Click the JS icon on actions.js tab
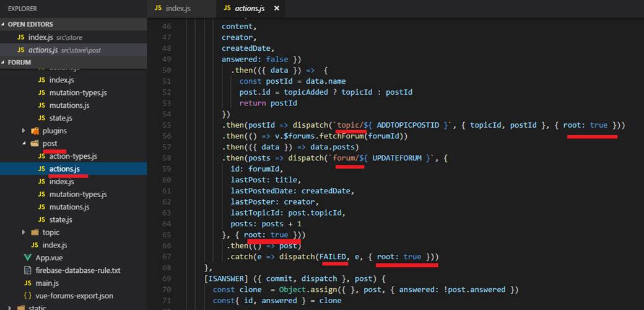Screen dimensions: 644x310 227,8
